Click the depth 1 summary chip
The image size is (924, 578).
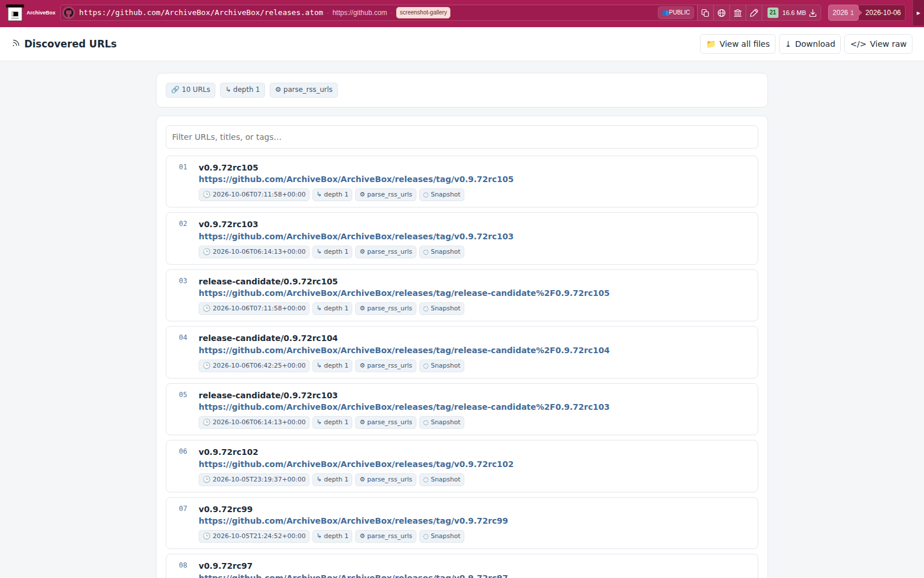(243, 90)
